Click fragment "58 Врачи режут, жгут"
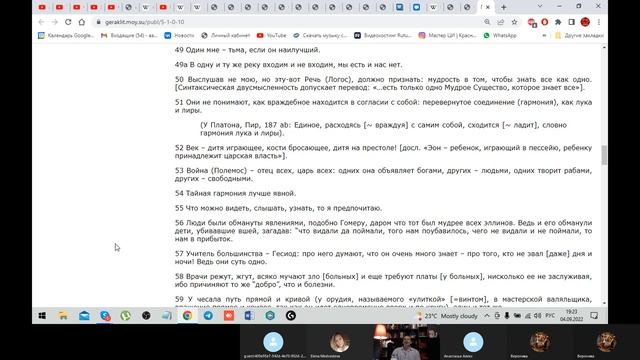The width and height of the screenshot is (640, 360). coord(383,281)
